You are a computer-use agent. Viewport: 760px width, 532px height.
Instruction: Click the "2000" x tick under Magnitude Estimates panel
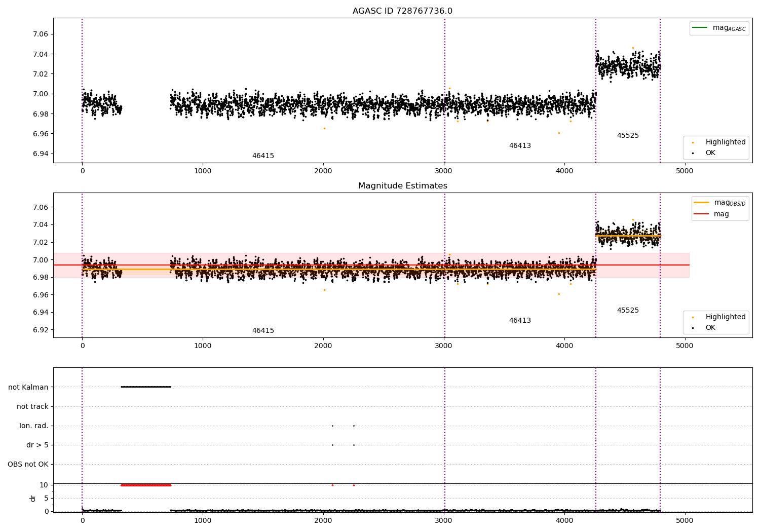[323, 346]
